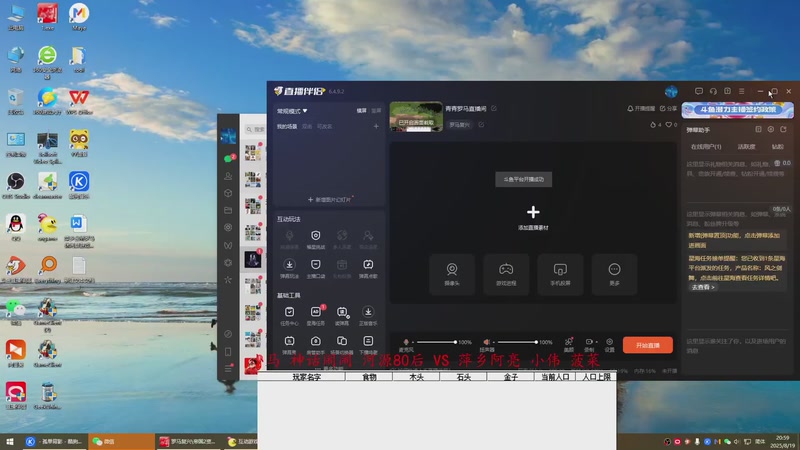
Task: Open the stream thumbnail cover image
Action: [x=416, y=117]
